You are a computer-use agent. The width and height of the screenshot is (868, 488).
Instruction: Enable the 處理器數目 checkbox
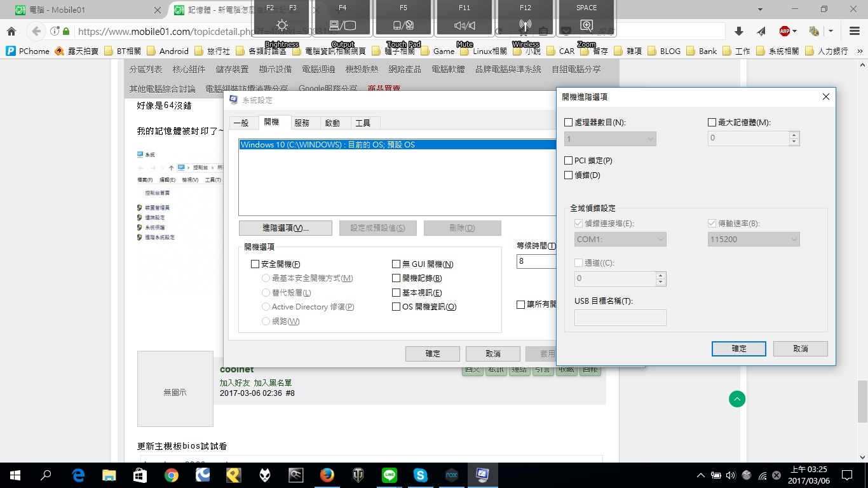[x=569, y=122]
